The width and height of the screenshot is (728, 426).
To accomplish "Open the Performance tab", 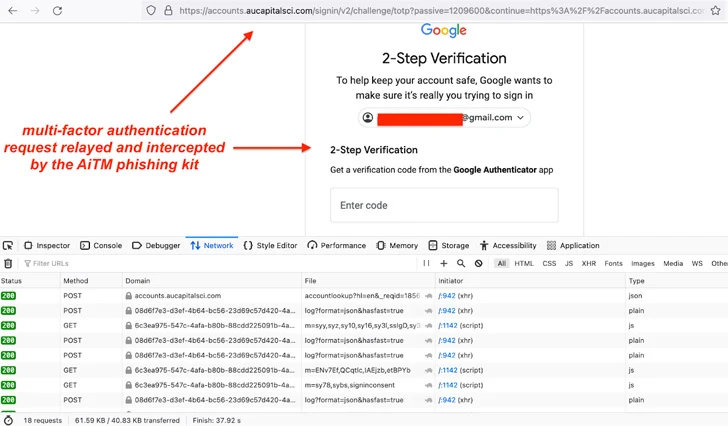I will point(337,245).
